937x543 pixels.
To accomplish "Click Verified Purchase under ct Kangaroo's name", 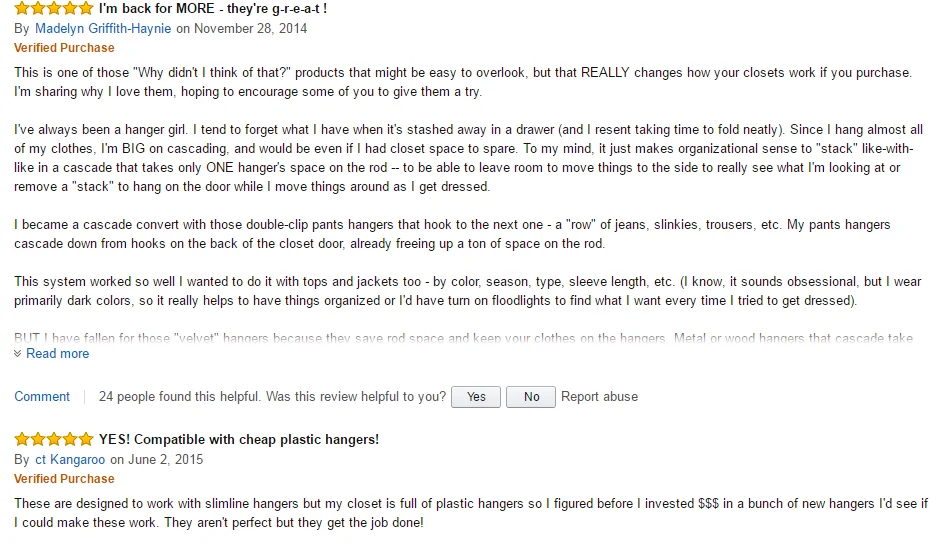I will point(64,479).
